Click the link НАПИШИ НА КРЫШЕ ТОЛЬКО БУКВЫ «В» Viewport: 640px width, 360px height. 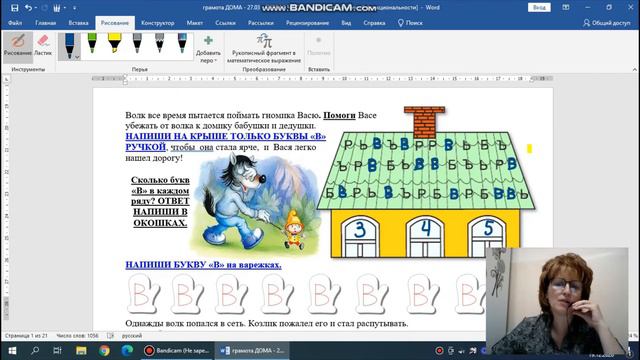point(225,136)
